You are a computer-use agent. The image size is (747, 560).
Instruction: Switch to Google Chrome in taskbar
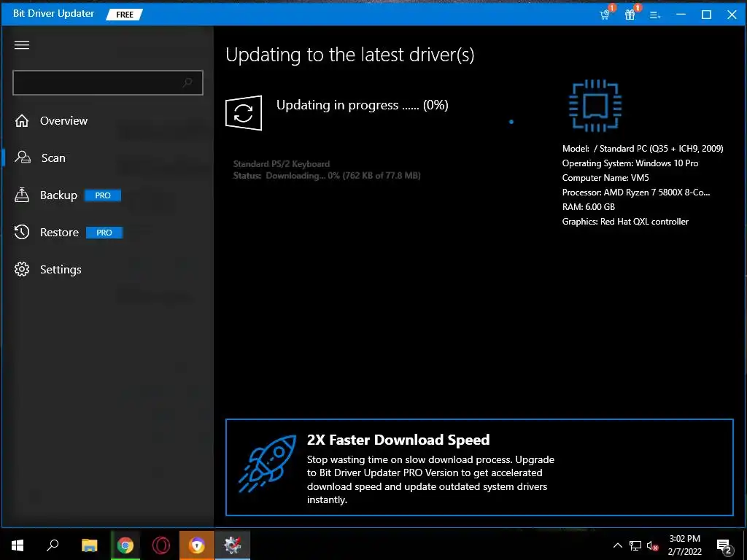(x=125, y=545)
